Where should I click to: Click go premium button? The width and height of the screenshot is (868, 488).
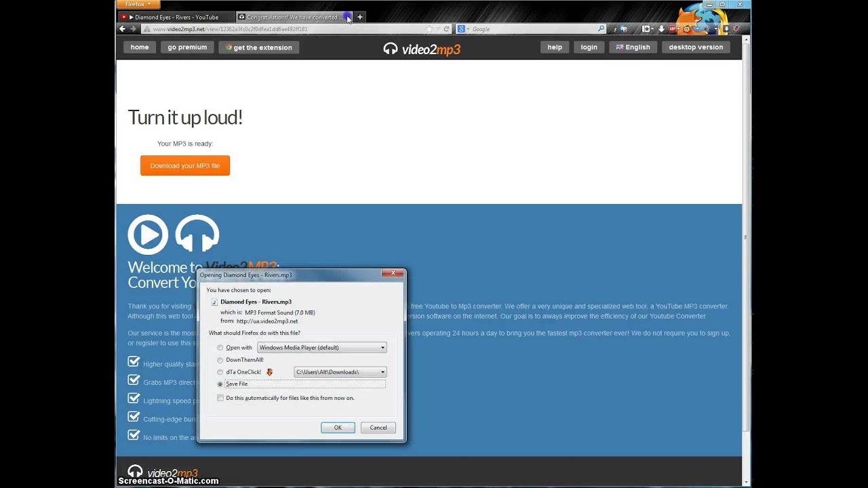click(x=187, y=47)
